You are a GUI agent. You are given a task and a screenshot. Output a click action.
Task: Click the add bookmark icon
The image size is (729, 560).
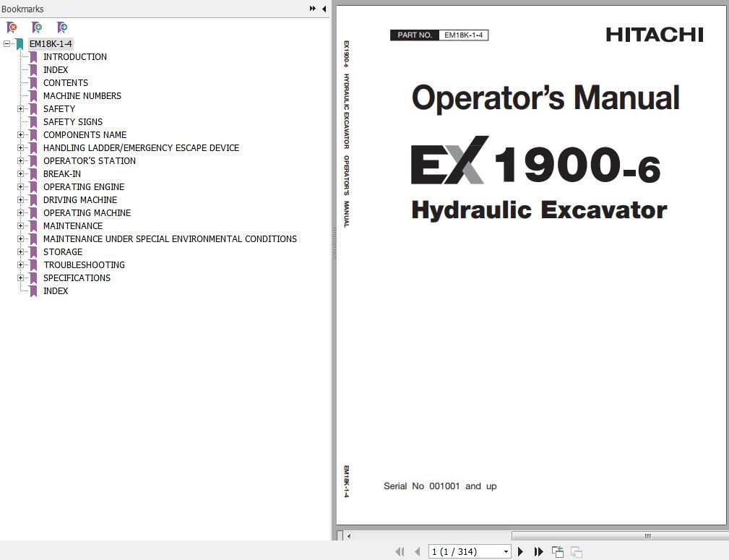(37, 27)
